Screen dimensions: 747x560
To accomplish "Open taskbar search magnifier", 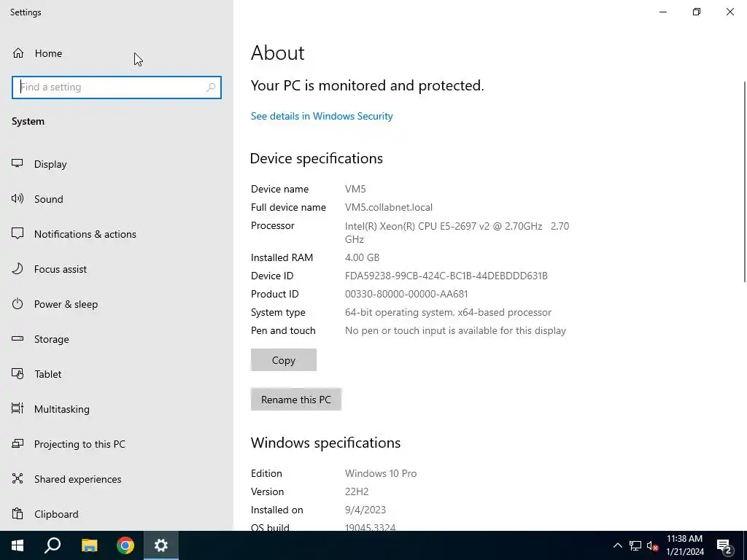I will click(53, 545).
